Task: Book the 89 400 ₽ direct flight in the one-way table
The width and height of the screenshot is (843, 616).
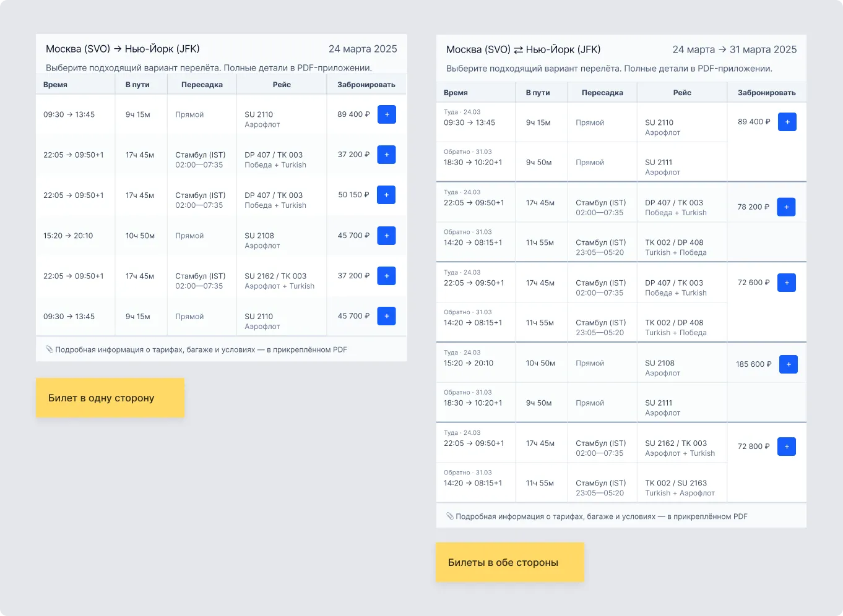Action: pyautogui.click(x=386, y=114)
